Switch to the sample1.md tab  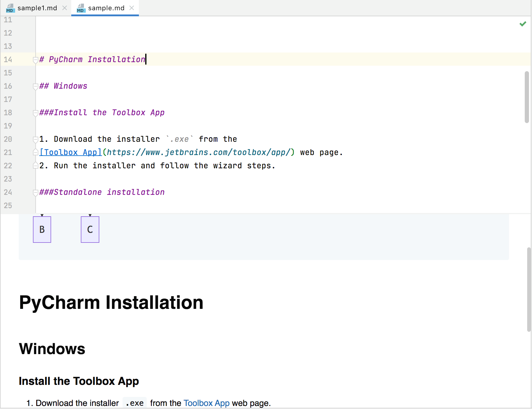click(x=37, y=8)
